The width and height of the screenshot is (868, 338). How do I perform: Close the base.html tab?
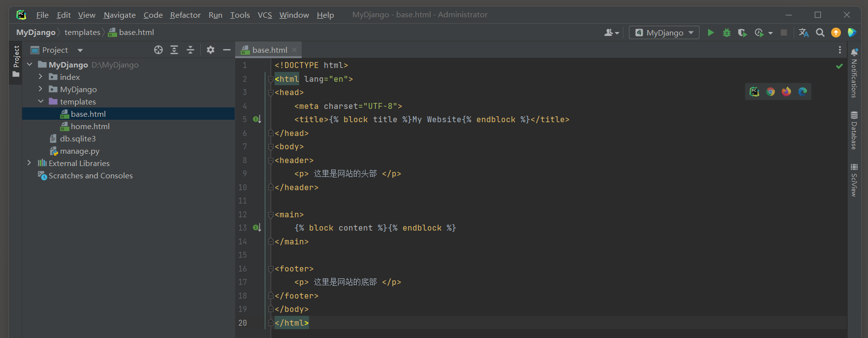tap(294, 50)
